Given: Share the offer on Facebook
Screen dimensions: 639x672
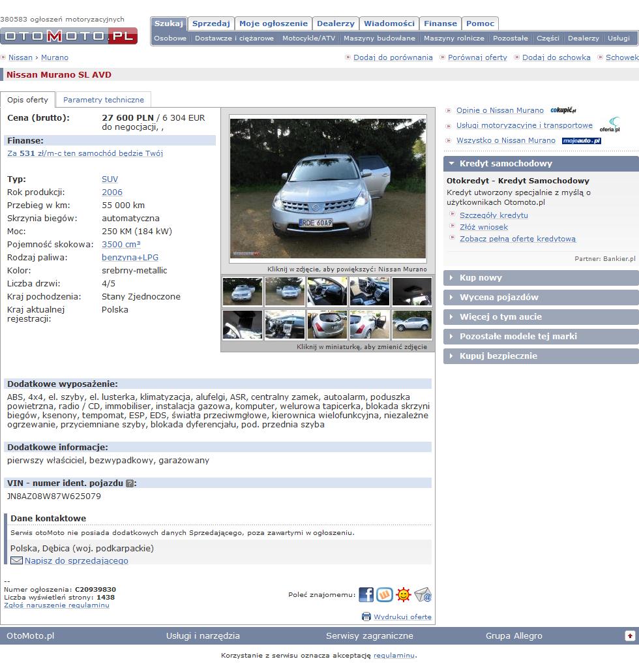Looking at the screenshot, I should [x=366, y=594].
